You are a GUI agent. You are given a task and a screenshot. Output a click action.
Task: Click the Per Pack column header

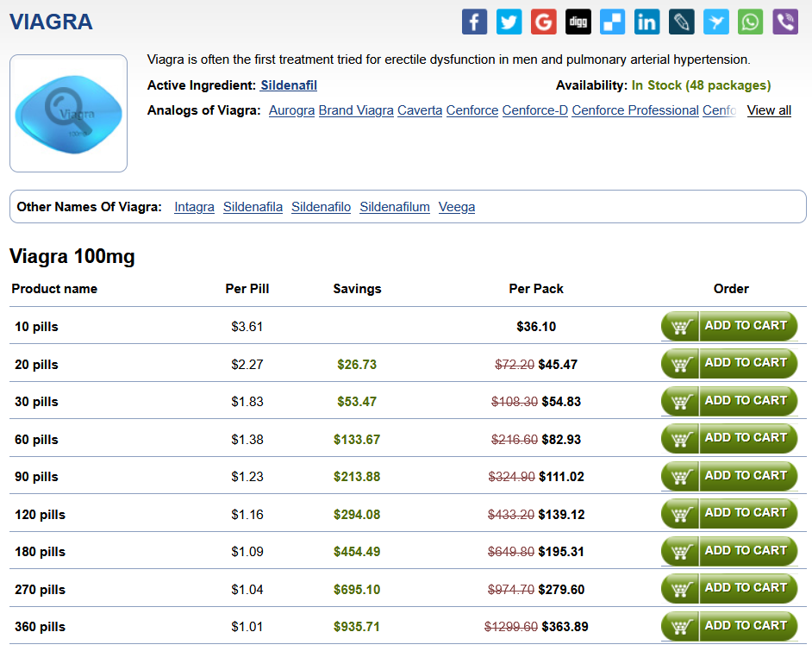[536, 289]
